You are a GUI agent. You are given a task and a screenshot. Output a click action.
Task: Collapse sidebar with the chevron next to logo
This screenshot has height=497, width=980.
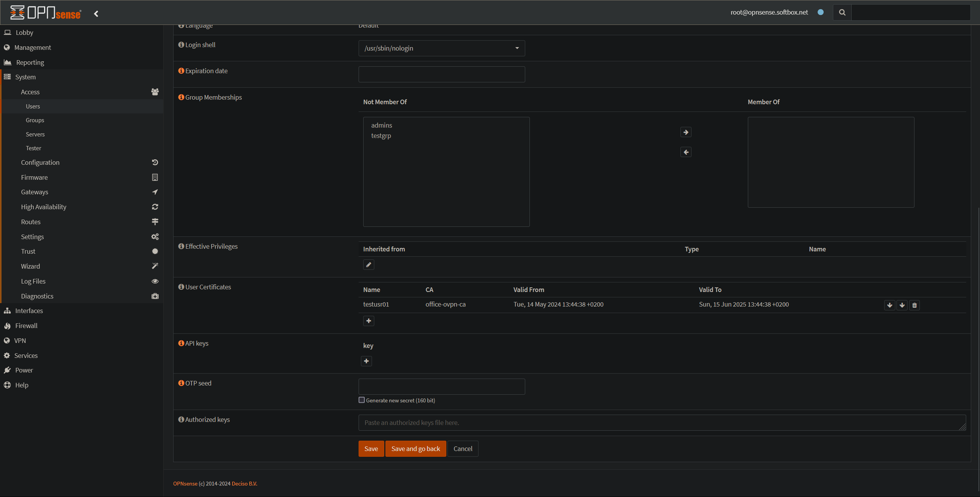click(96, 14)
